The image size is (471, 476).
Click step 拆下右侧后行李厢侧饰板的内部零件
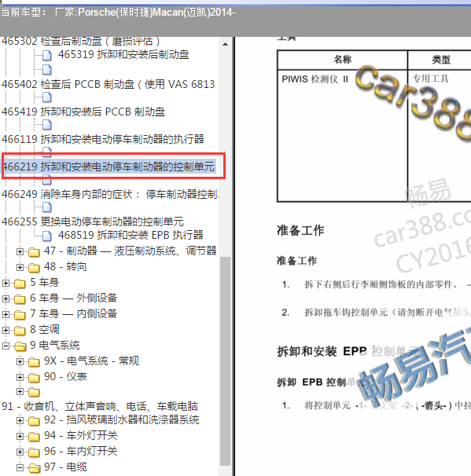381,284
